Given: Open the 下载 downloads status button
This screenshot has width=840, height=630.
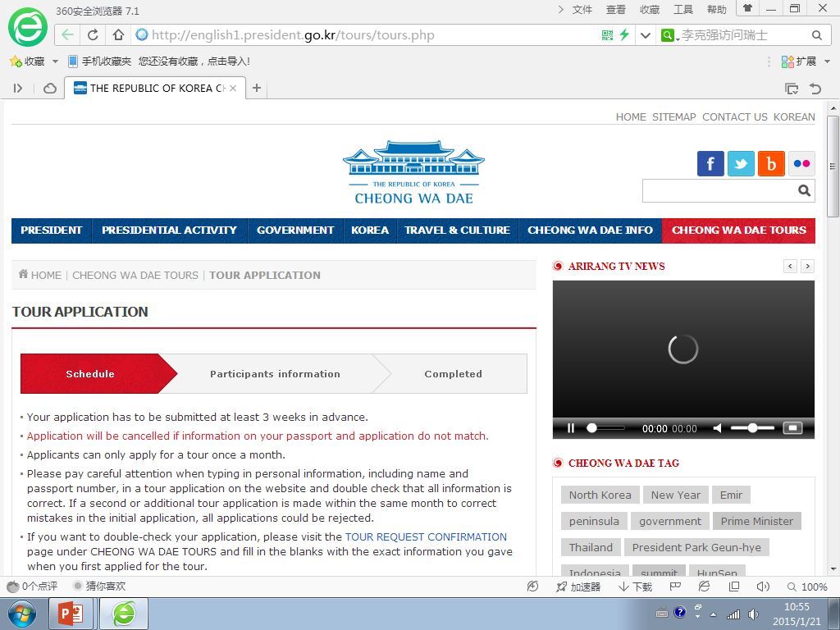Looking at the screenshot, I should (636, 587).
